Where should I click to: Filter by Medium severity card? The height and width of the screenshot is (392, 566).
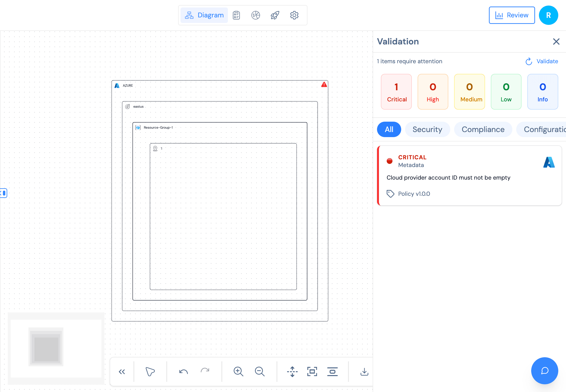click(x=469, y=92)
